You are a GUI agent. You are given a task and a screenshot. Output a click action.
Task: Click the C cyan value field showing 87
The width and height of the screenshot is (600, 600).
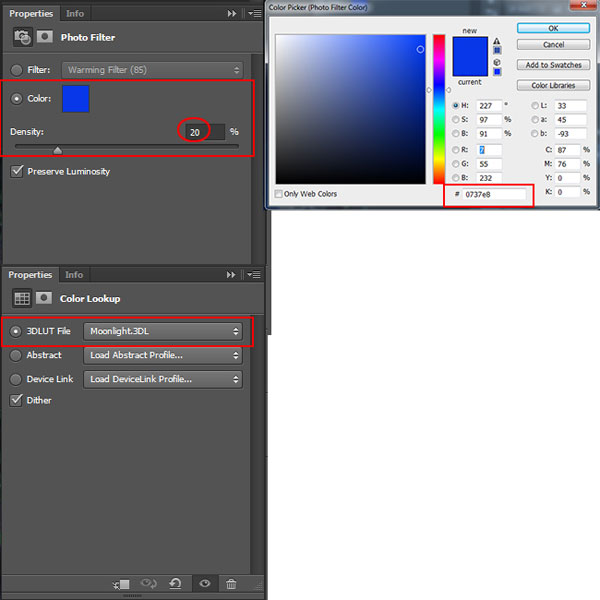click(x=567, y=150)
